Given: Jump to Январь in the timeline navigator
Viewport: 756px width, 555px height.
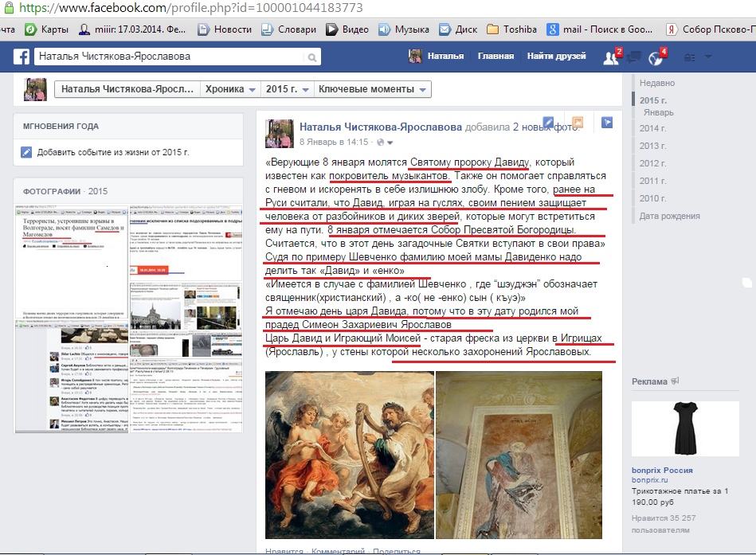Looking at the screenshot, I should click(x=658, y=112).
